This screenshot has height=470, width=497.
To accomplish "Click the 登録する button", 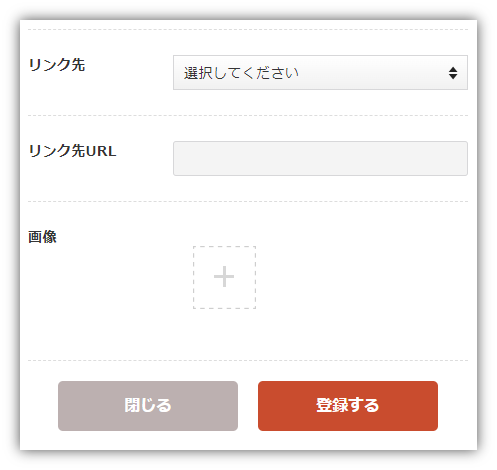I will [x=348, y=406].
